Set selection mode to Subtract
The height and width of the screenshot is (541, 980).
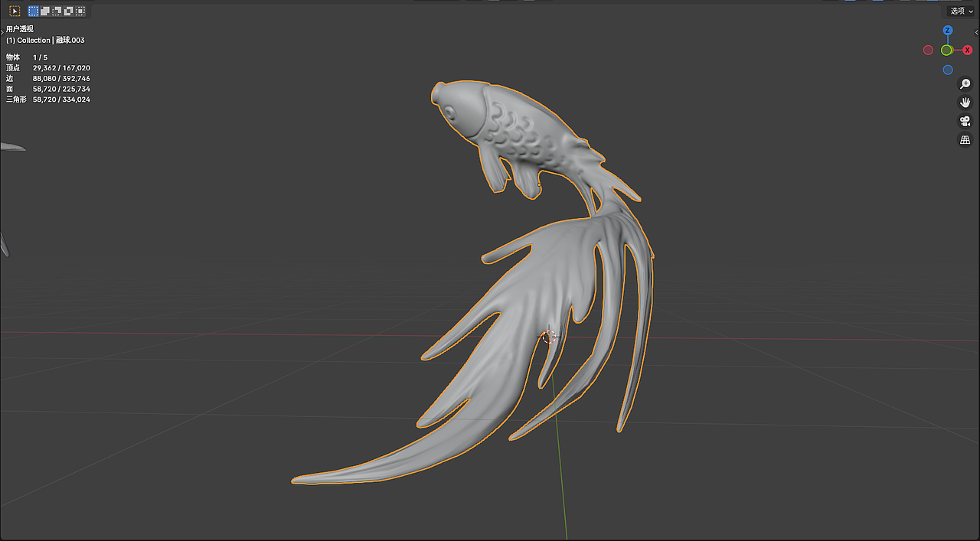(57, 11)
